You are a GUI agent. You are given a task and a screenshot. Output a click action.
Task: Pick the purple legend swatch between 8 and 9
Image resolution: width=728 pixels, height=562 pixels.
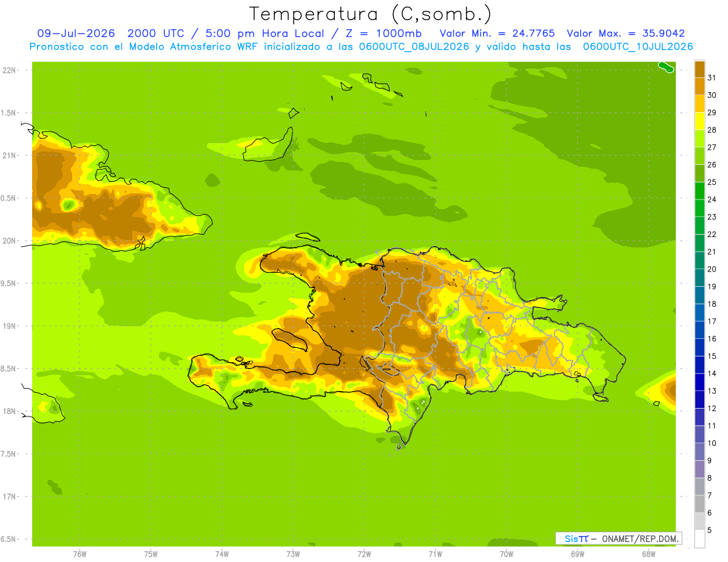click(699, 469)
